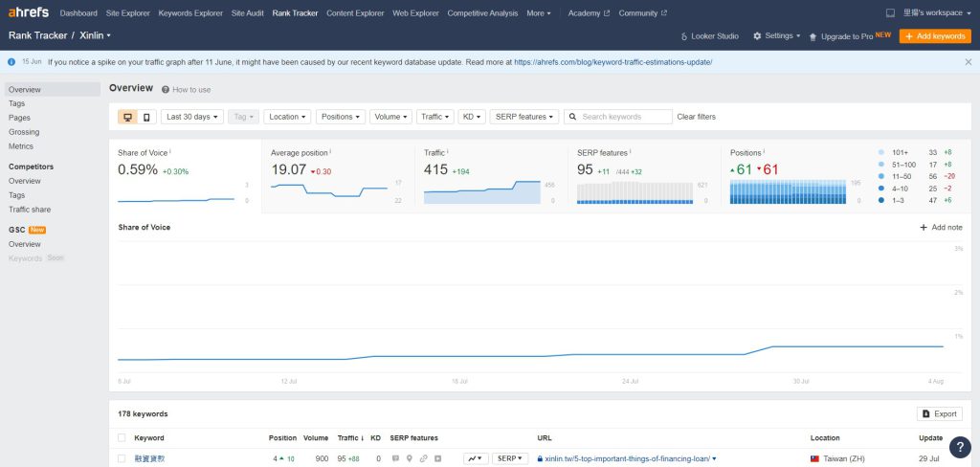The image size is (980, 467).
Task: Open Competitive Analysis in the top navigation
Action: (482, 13)
